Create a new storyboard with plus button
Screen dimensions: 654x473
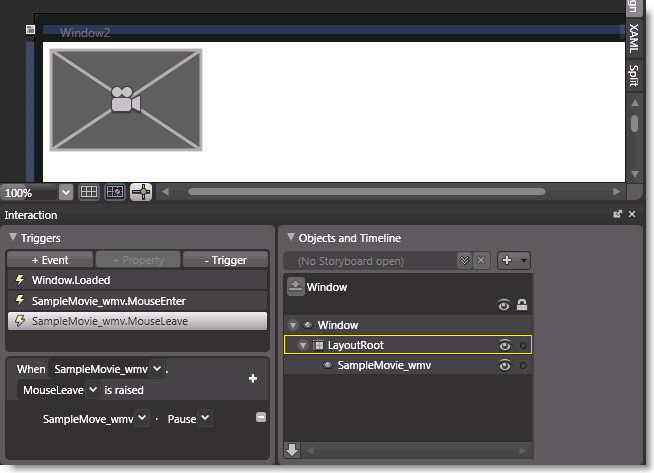pyautogui.click(x=507, y=260)
